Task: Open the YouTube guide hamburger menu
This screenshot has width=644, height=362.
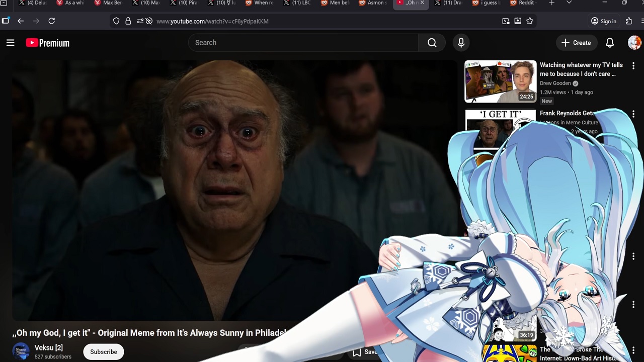Action: 10,43
